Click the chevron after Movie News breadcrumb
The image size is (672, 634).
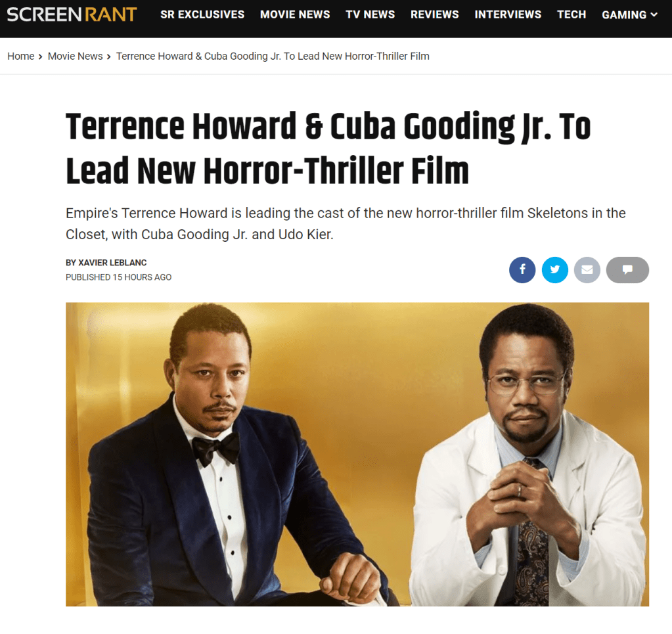tap(109, 57)
